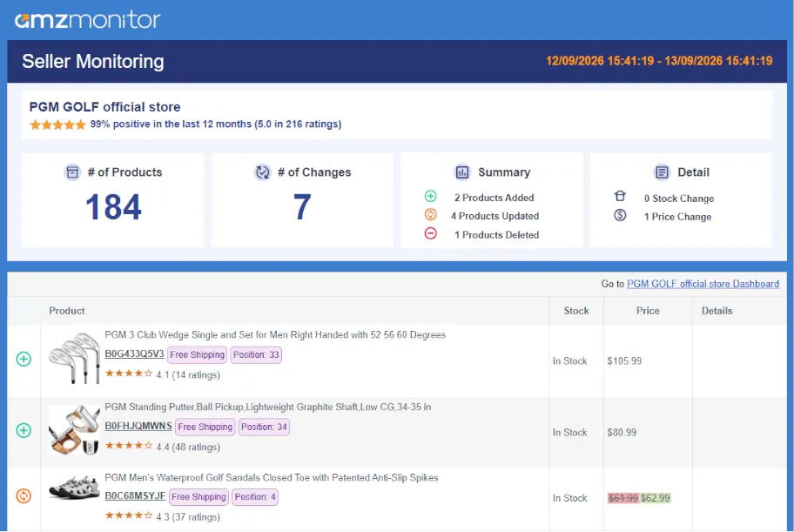Image resolution: width=794 pixels, height=532 pixels.
Task: Click the seller's five-star rating icons
Action: (x=57, y=125)
